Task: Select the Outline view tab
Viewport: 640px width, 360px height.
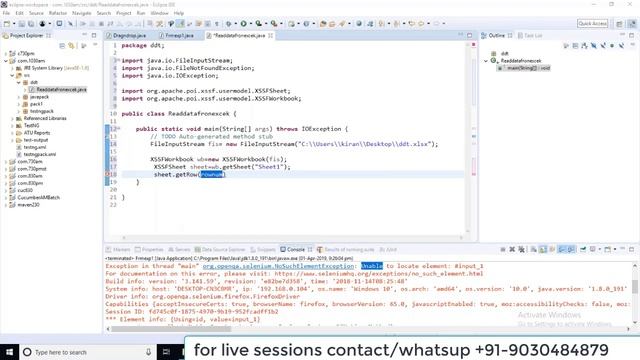Action: (496, 36)
